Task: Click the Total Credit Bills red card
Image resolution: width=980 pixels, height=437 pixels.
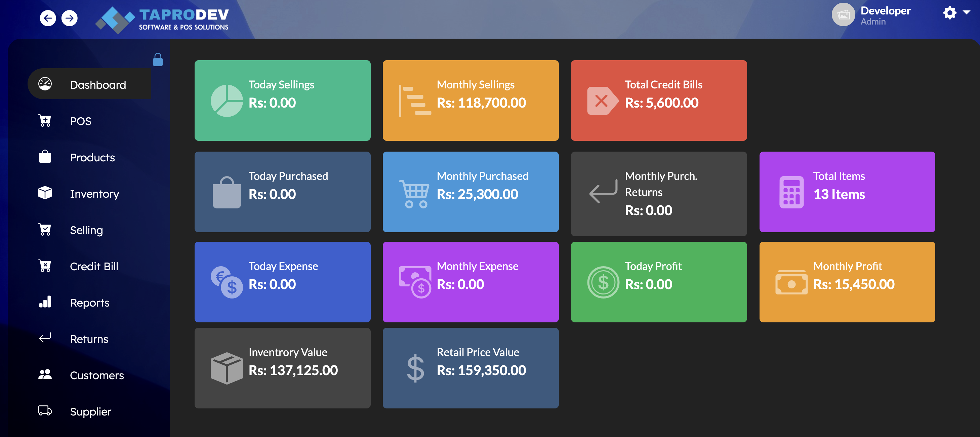Action: pos(658,101)
